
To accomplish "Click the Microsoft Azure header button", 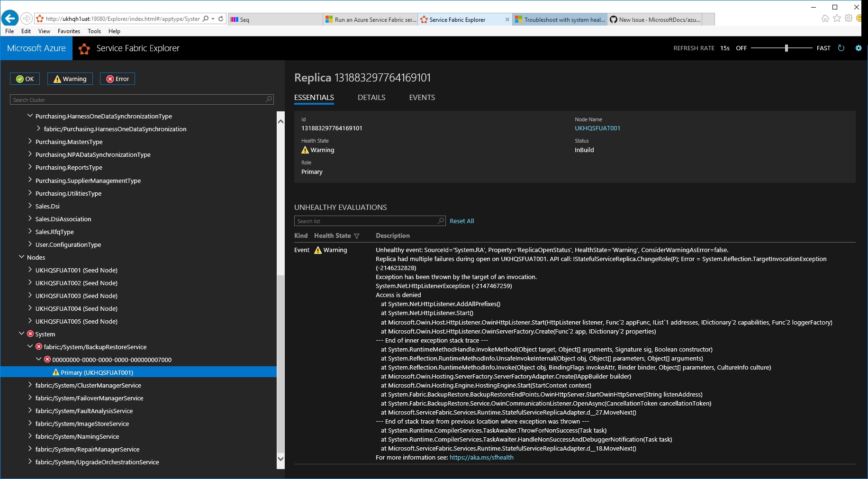I will point(36,48).
